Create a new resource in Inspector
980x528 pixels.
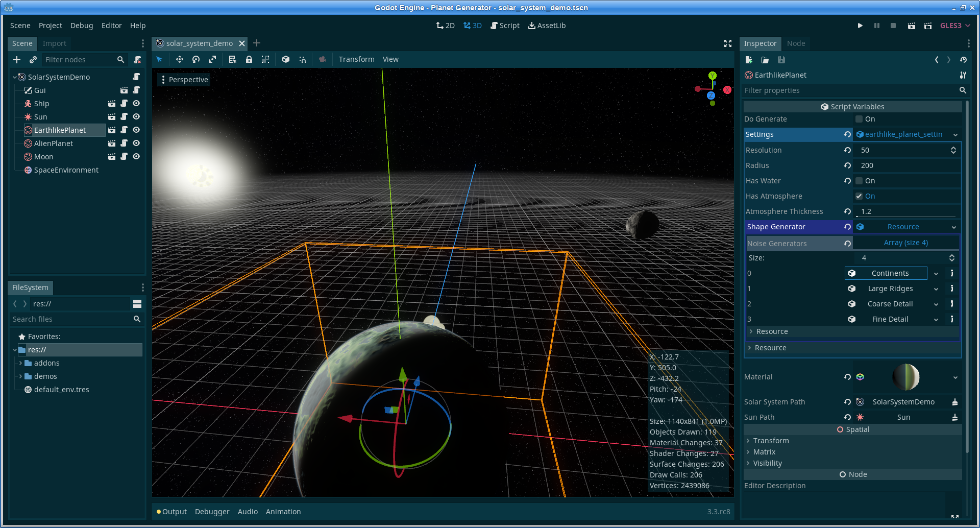(749, 60)
